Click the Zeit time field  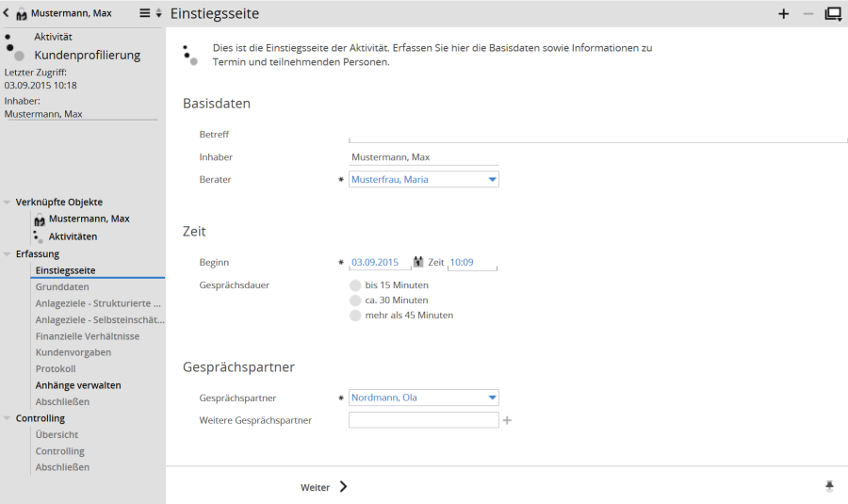tap(471, 263)
